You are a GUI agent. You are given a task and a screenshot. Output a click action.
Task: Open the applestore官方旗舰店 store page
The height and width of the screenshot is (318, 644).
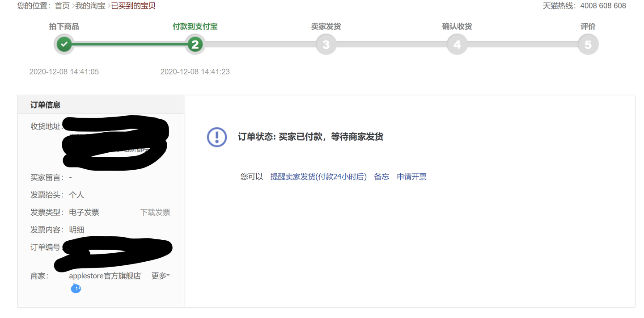pyautogui.click(x=105, y=276)
